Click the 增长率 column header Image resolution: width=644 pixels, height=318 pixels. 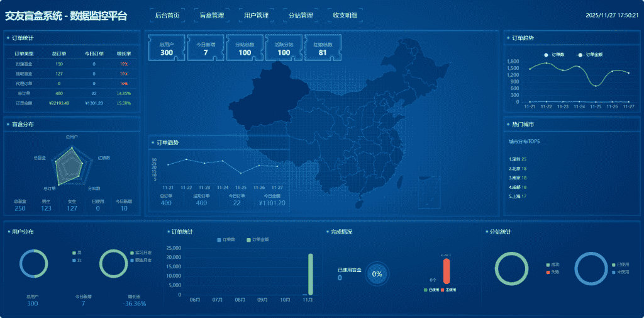click(x=124, y=54)
